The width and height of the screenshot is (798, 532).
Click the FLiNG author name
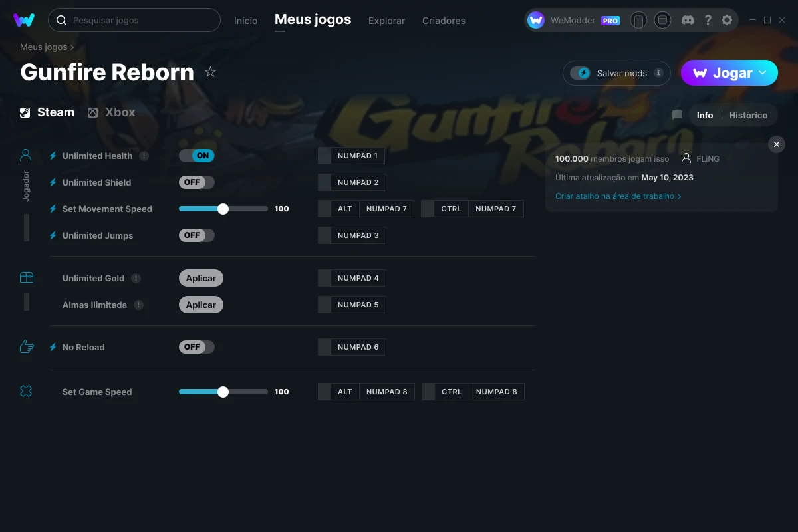(x=708, y=158)
